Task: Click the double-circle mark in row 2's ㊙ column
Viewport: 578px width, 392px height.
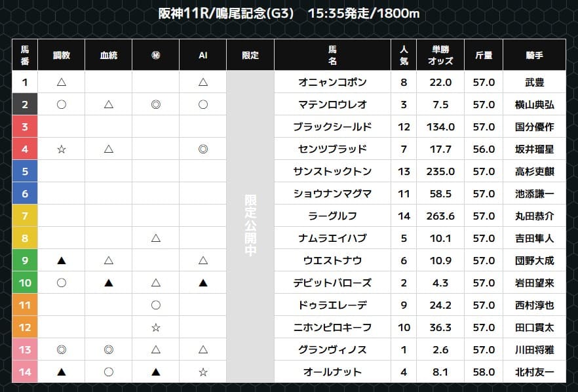Action: point(156,104)
